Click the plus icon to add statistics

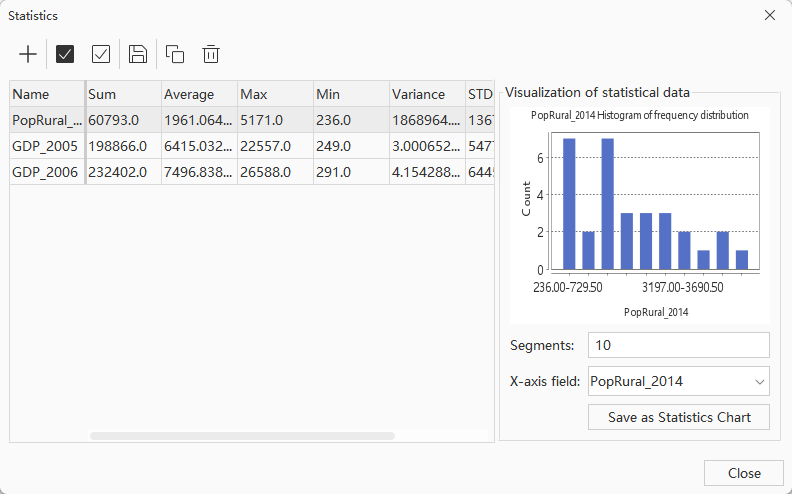(x=28, y=54)
